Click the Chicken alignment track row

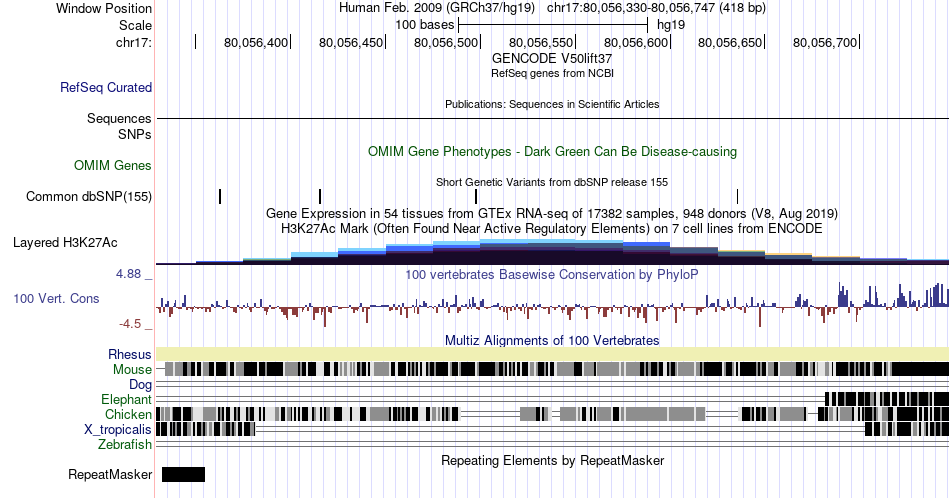pos(553,414)
